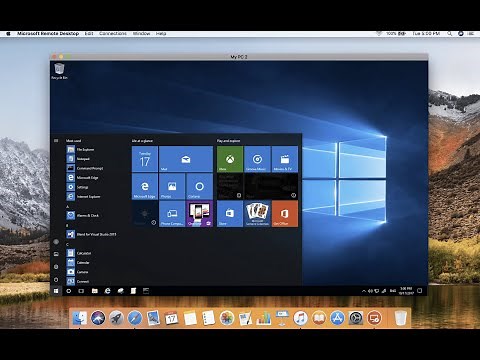Launch Siri from the Dock

tap(98, 318)
